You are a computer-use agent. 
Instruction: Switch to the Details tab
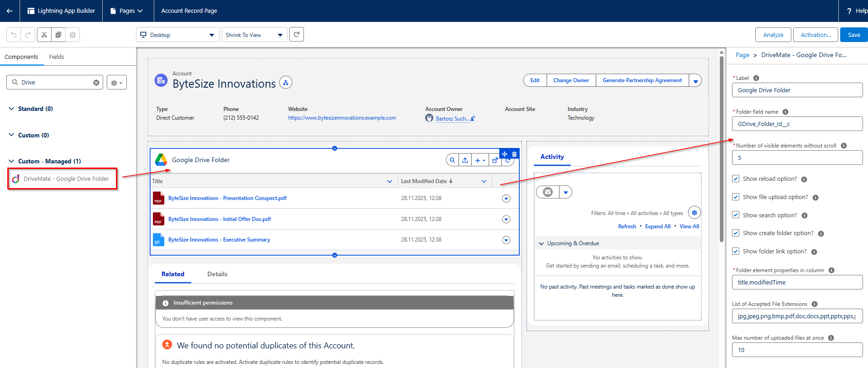click(x=217, y=274)
